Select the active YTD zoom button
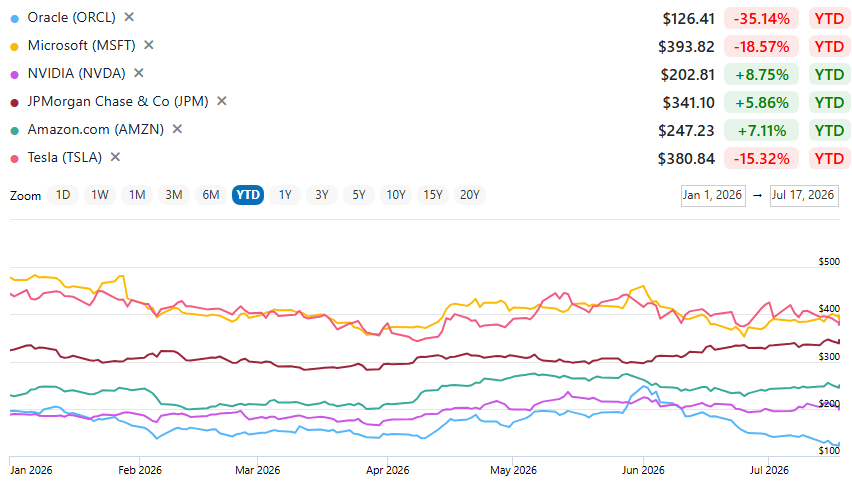 click(248, 195)
